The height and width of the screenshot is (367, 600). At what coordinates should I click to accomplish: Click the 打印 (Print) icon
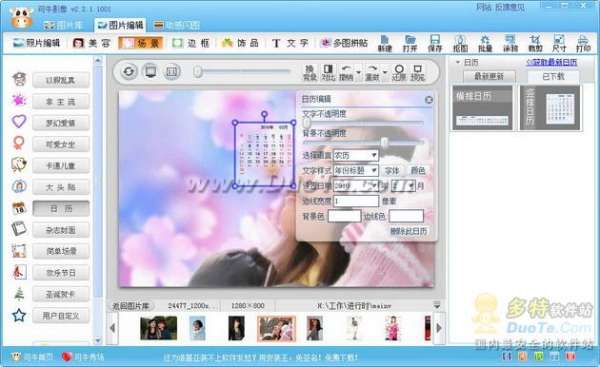583,43
